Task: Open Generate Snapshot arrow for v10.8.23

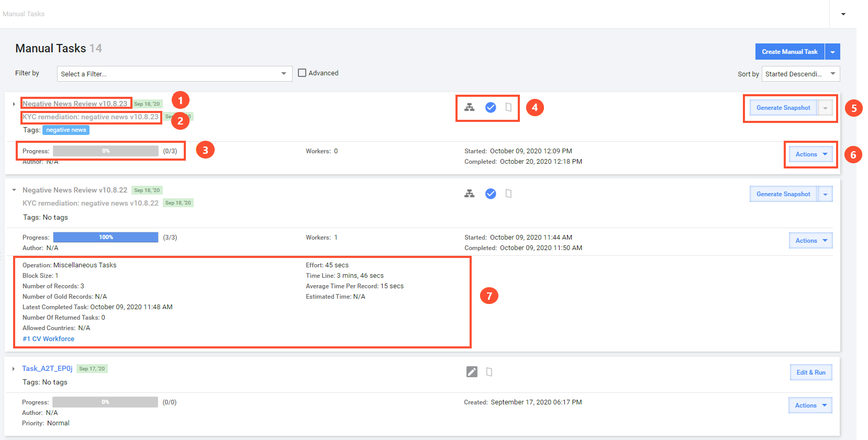Action: 825,108
